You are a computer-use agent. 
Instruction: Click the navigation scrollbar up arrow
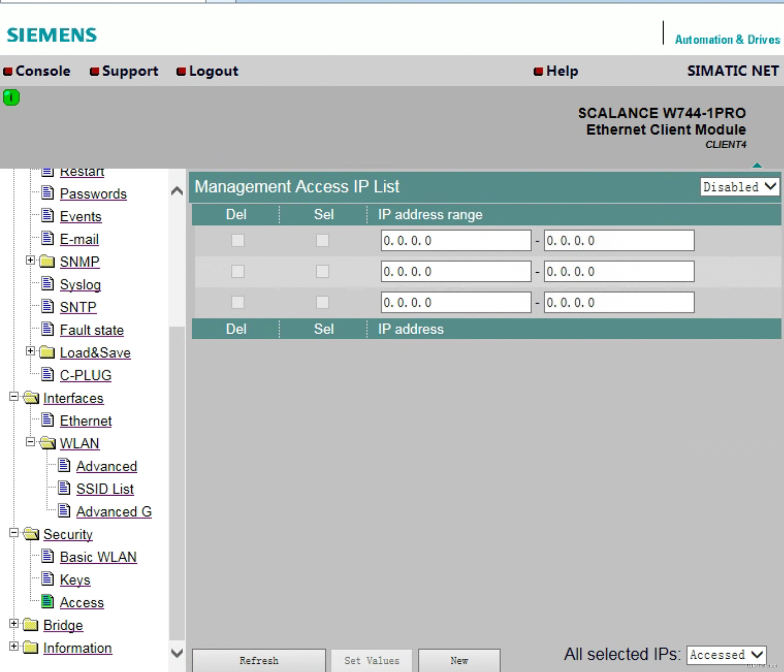[x=177, y=190]
